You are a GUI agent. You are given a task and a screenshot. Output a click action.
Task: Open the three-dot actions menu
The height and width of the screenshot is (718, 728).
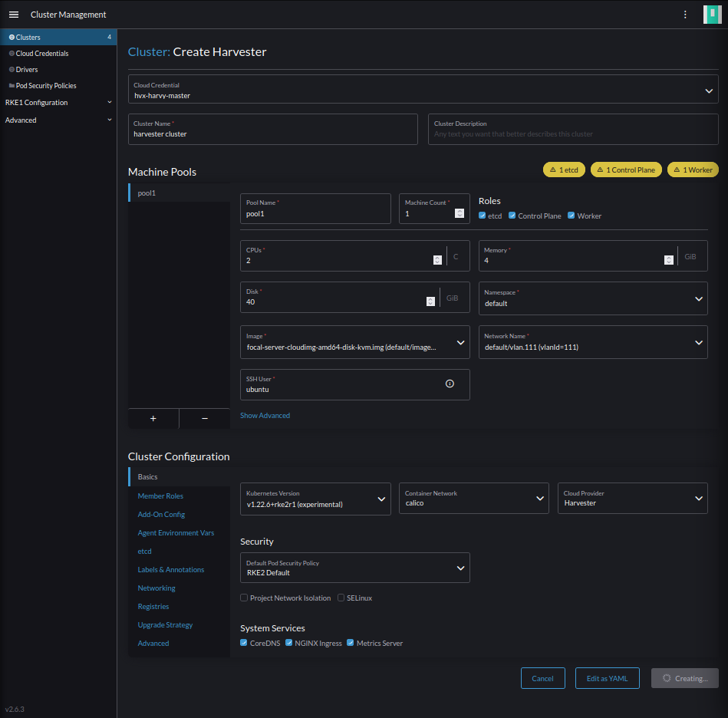[x=685, y=14]
